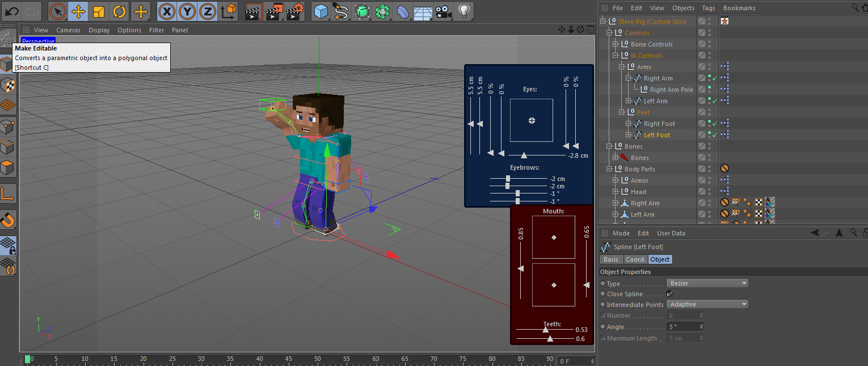Screen dimensions: 868x366
Task: Collapse the Arms tree node
Action: (621, 67)
